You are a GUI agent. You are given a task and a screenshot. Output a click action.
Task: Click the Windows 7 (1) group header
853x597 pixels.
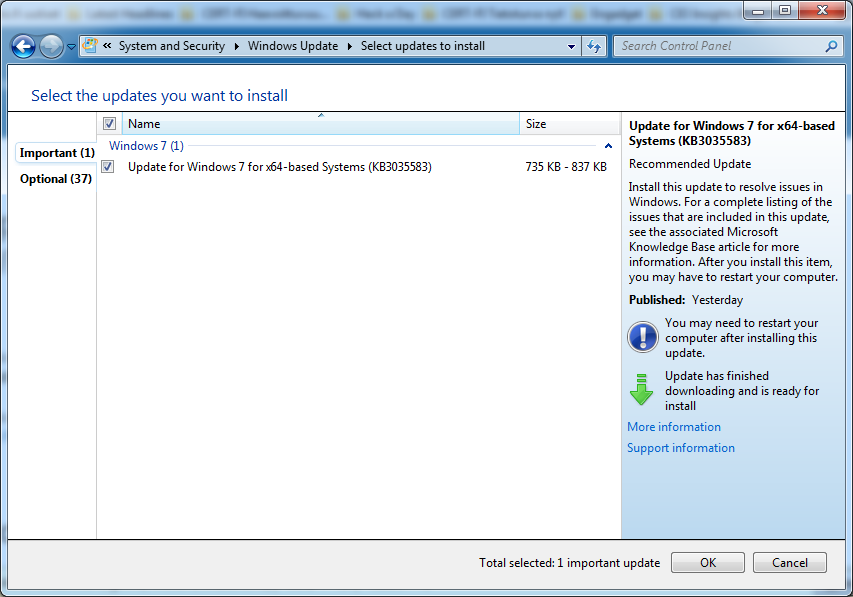click(x=146, y=146)
